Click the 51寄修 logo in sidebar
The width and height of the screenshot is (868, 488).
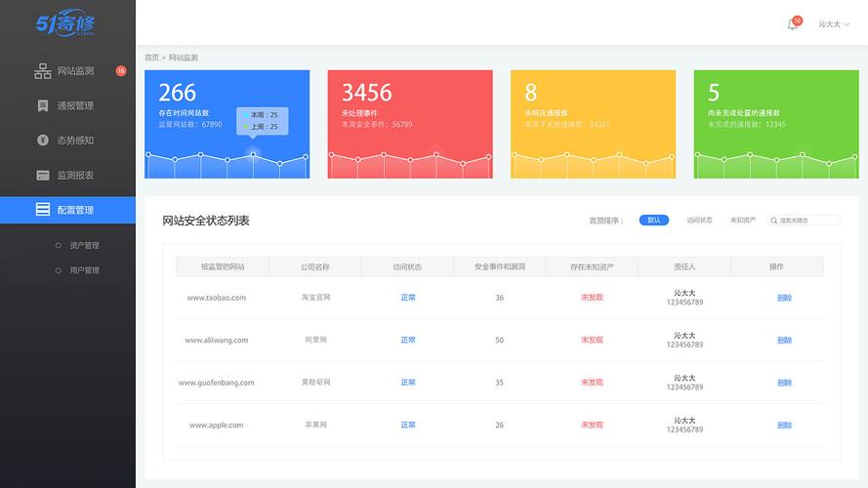65,22
